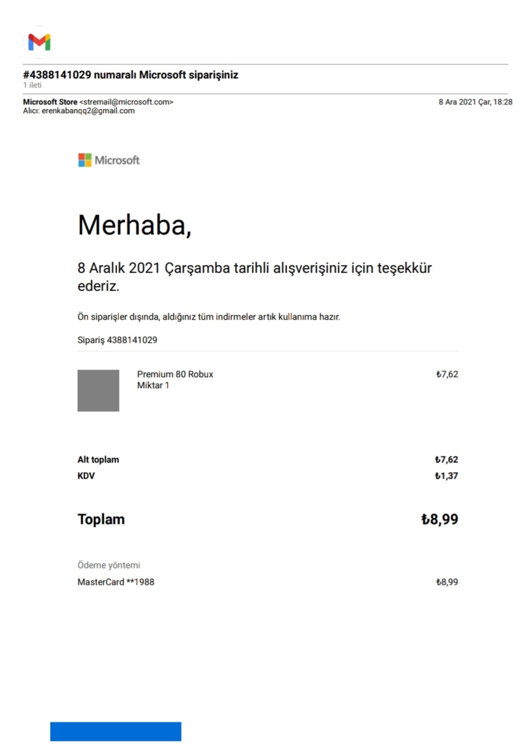Click the Toplam amount ₺8,99 in bold
Image resolution: width=532 pixels, height=756 pixels.
(440, 519)
